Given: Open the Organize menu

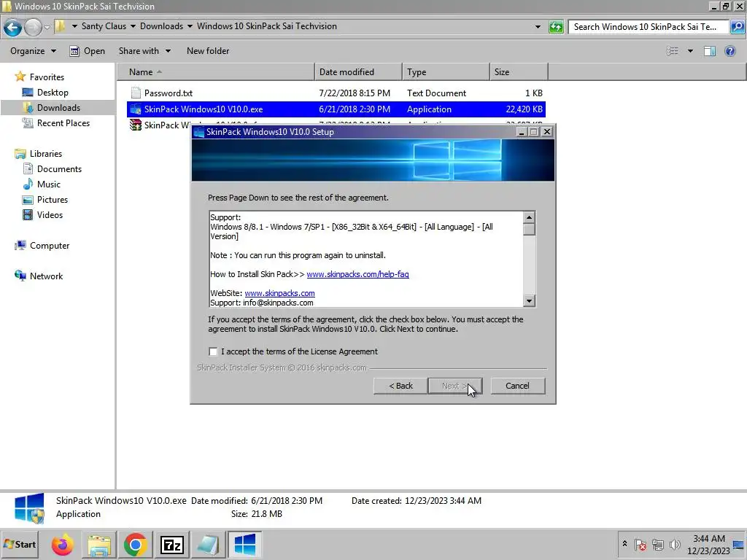Looking at the screenshot, I should [x=33, y=51].
